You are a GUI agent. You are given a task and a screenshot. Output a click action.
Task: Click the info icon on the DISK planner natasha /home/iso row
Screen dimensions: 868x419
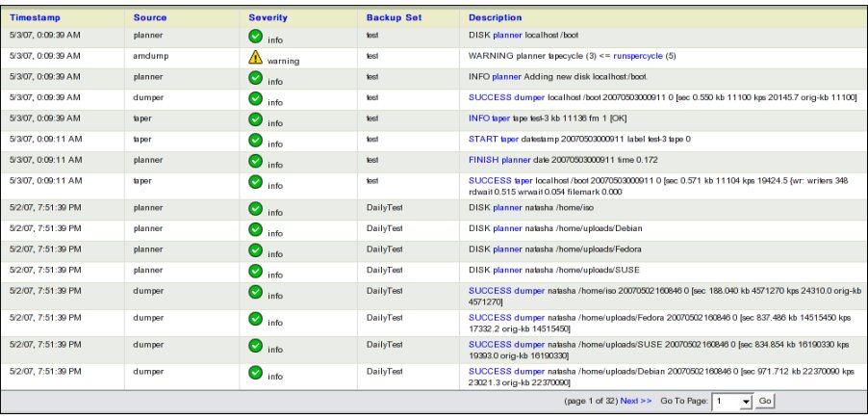255,208
